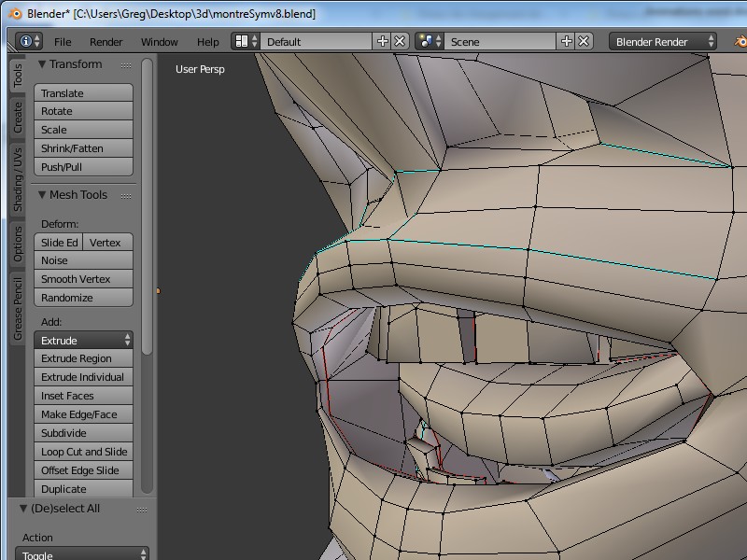This screenshot has width=747, height=560.
Task: Apply Noise deform
Action: click(83, 260)
